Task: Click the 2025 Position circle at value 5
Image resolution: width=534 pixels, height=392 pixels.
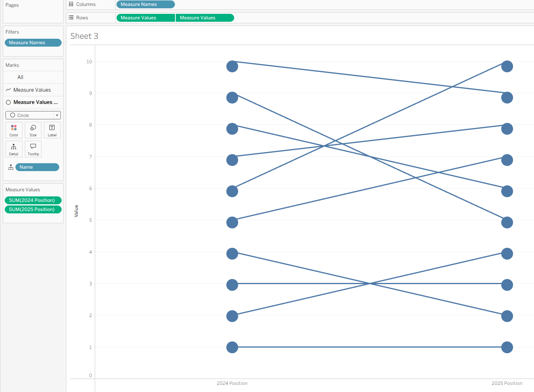Action: tap(507, 222)
